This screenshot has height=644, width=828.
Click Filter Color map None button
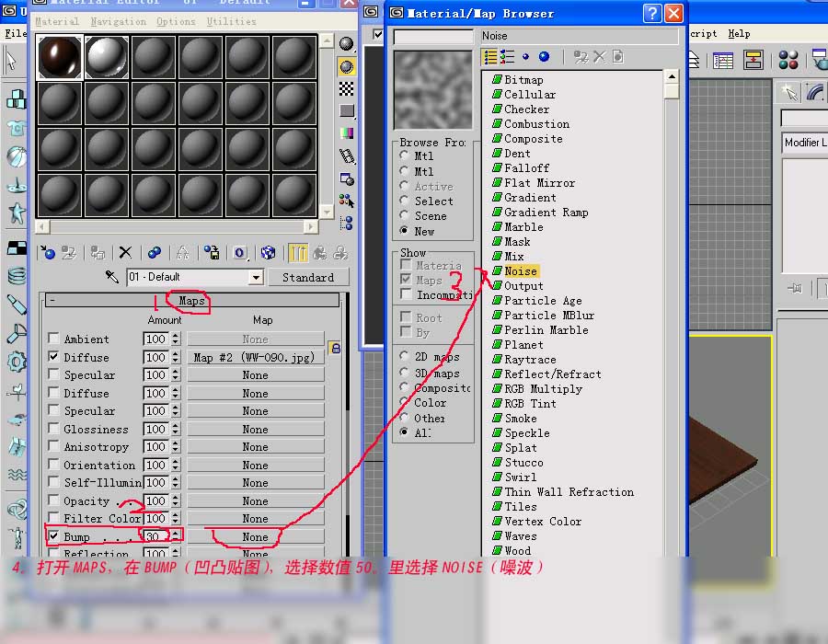(256, 518)
